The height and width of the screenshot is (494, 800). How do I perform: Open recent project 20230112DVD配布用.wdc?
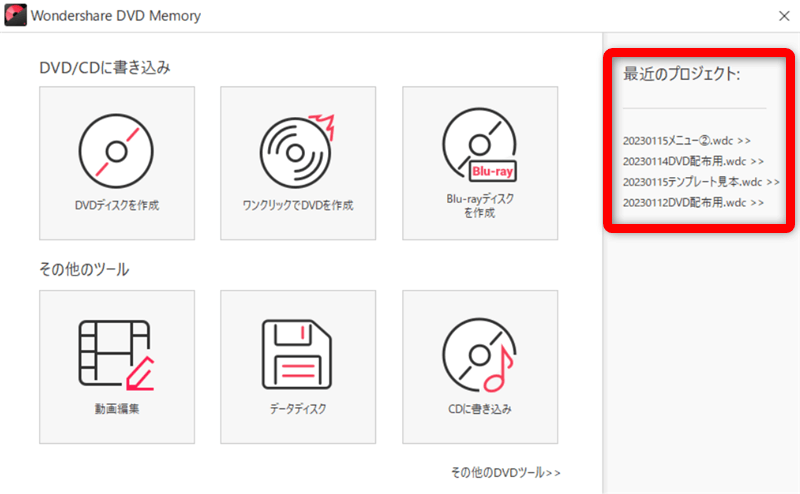(x=693, y=203)
